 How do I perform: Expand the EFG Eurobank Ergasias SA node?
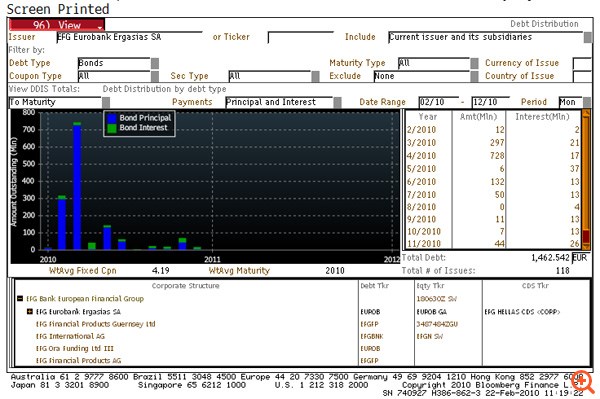[x=29, y=311]
